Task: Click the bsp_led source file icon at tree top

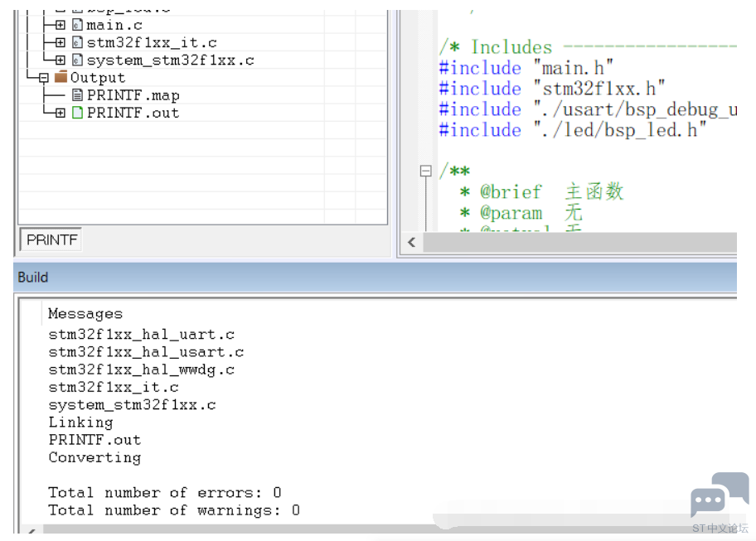Action: coord(78,10)
